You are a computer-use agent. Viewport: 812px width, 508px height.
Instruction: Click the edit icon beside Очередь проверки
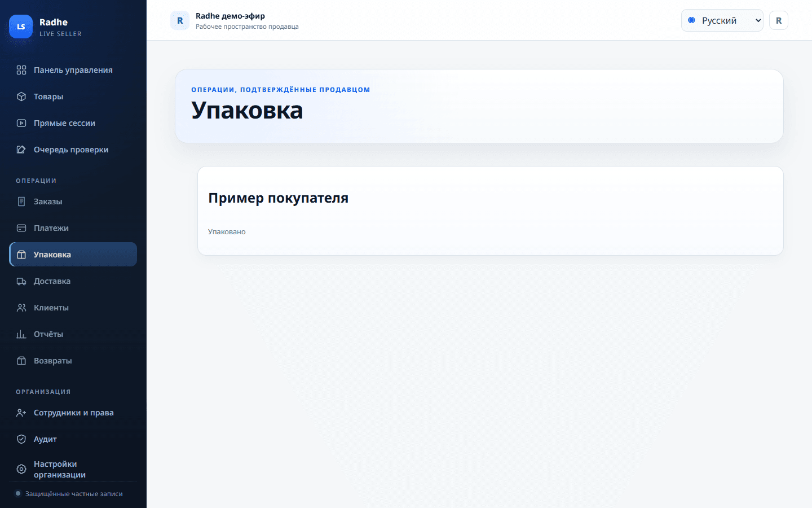click(21, 150)
